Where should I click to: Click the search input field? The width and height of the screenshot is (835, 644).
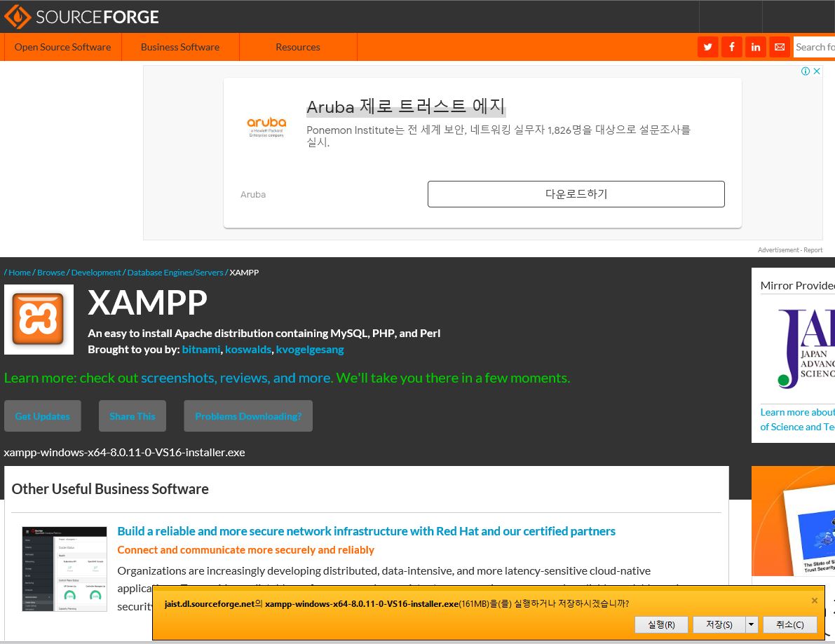point(814,47)
